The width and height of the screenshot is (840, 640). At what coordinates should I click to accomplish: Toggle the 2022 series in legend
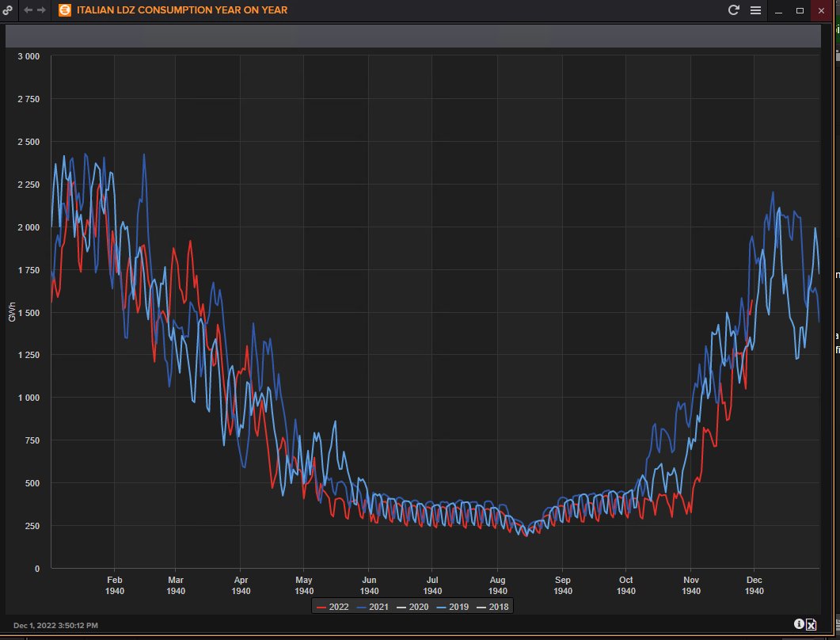click(x=333, y=607)
